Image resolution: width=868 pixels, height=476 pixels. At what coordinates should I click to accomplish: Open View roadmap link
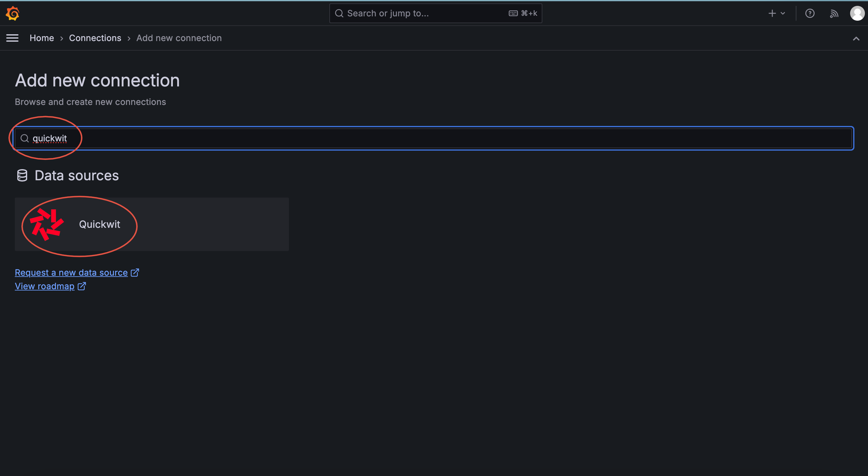[x=44, y=286]
